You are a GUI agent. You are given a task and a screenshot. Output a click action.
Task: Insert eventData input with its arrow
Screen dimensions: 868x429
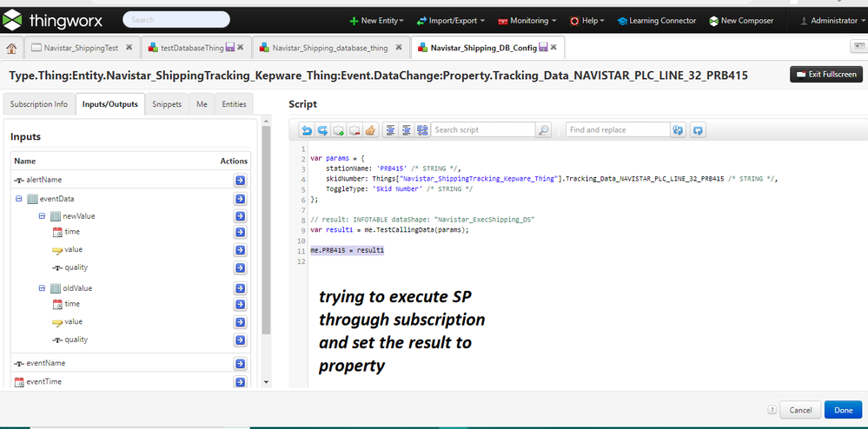click(x=241, y=199)
